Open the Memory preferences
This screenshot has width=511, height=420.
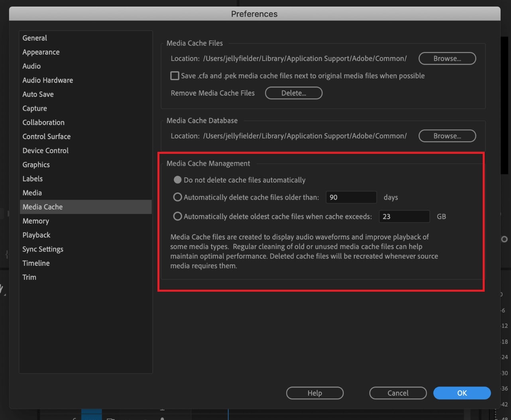(x=85, y=221)
